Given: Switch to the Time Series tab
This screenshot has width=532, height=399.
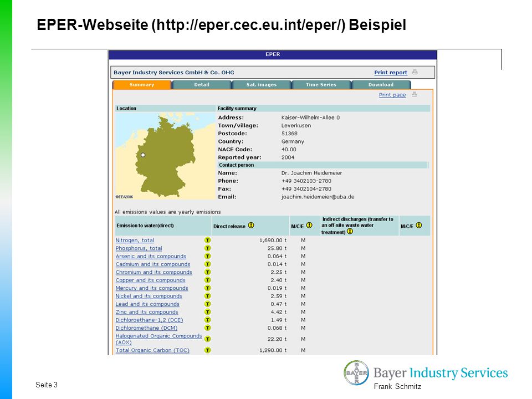Looking at the screenshot, I should 321,85.
